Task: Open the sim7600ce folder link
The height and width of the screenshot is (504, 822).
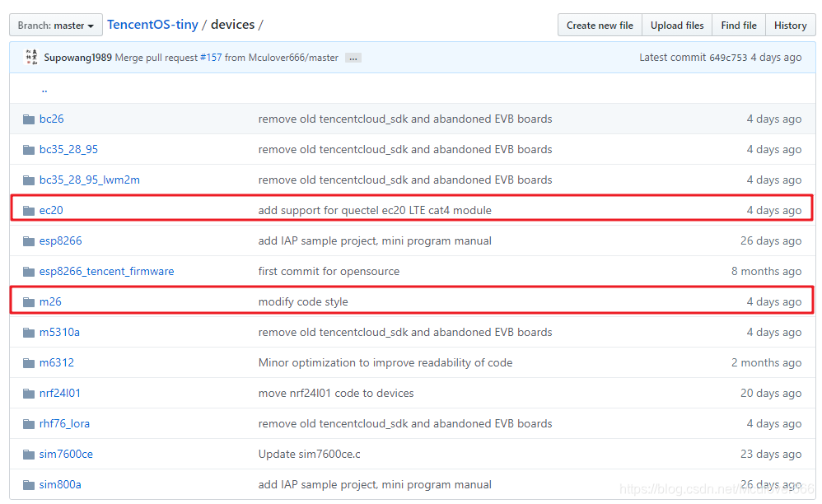Action: (66, 455)
